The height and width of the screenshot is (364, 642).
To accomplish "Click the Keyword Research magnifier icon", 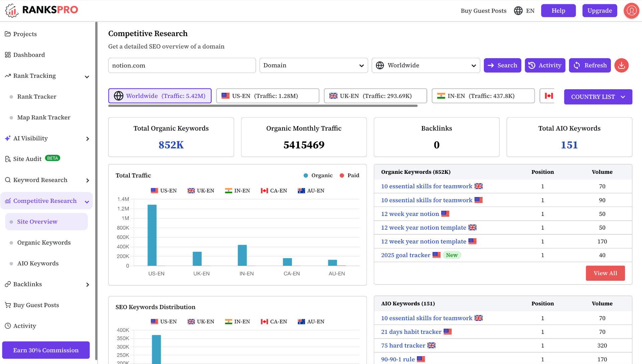I will 8,180.
